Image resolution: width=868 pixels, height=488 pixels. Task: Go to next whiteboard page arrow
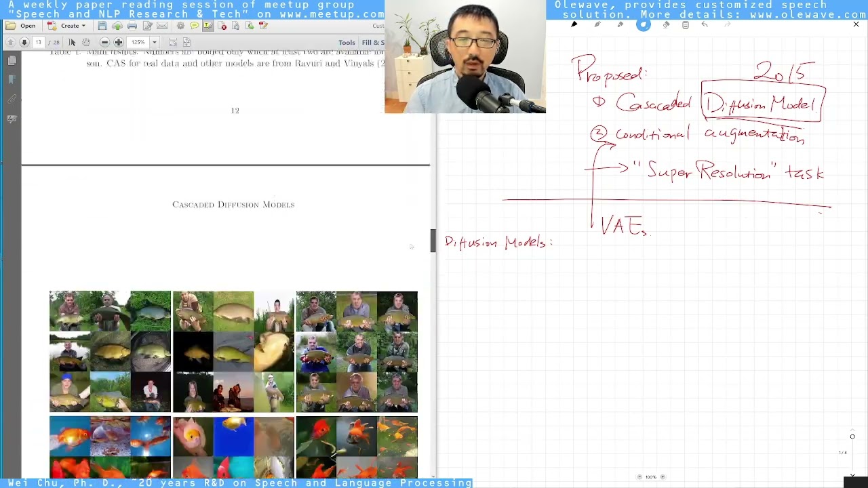coord(852,474)
